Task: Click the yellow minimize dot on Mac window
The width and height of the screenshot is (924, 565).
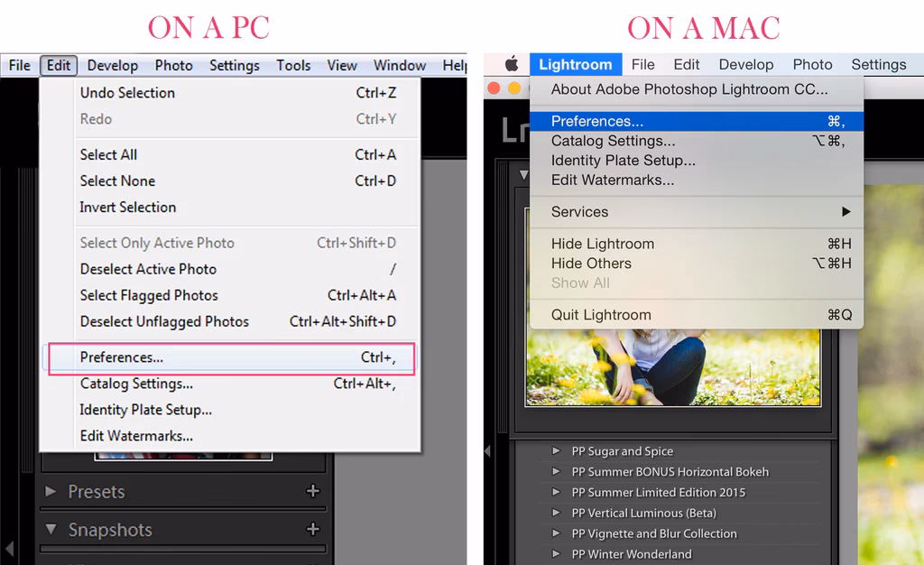Action: [x=513, y=88]
